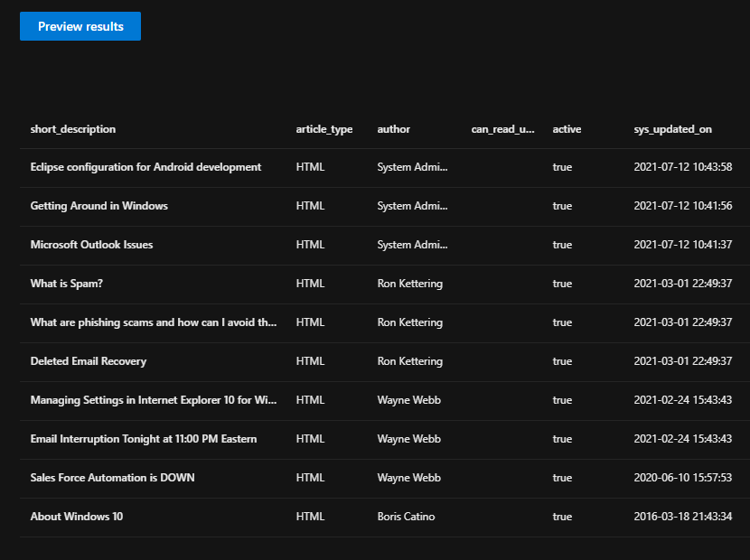Viewport: 750px width, 560px height.
Task: Sort by the article_type column header
Action: (323, 129)
